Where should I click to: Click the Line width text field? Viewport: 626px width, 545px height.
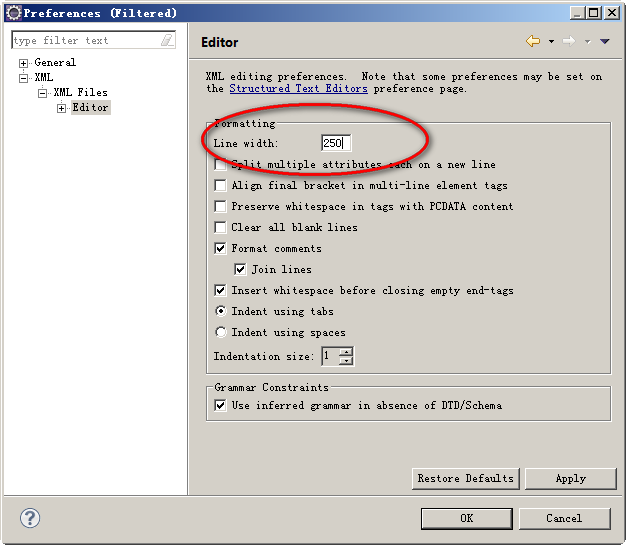point(335,143)
